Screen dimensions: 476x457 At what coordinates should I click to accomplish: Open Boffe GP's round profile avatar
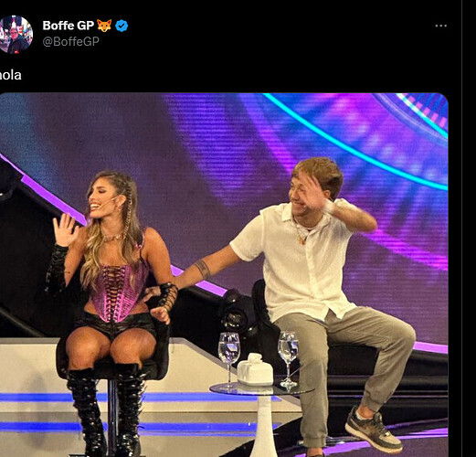coord(16,35)
